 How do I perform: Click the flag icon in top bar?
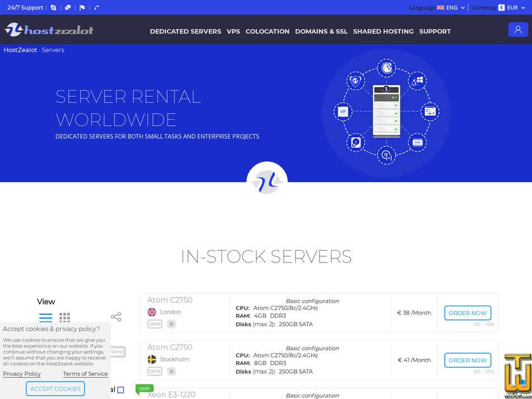point(82,8)
